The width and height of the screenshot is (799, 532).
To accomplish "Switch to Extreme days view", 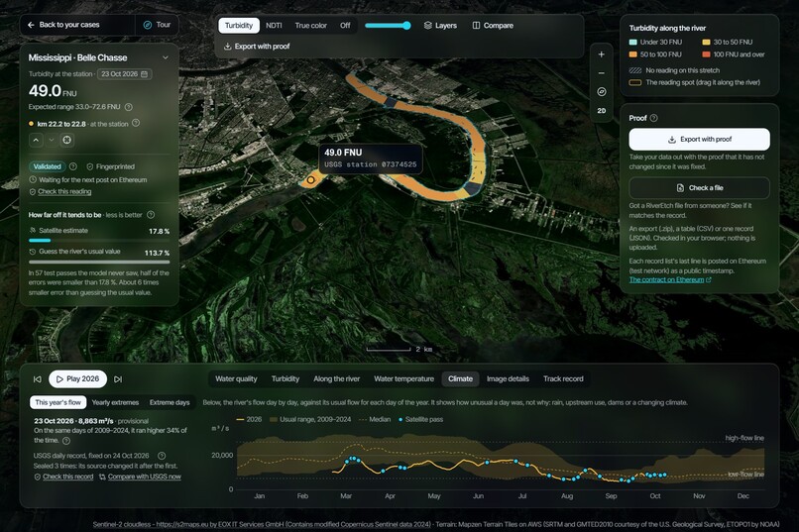I will click(x=170, y=402).
